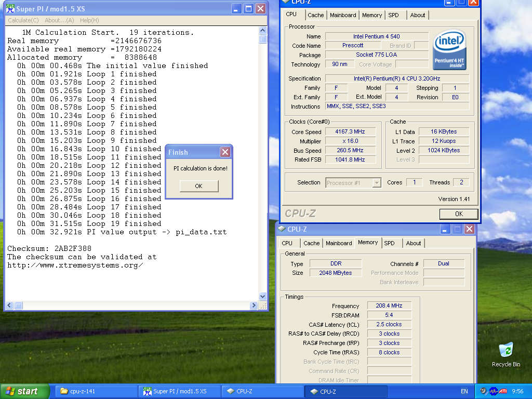This screenshot has height=399, width=532.
Task: Click the EN language indicator
Action: tap(464, 391)
